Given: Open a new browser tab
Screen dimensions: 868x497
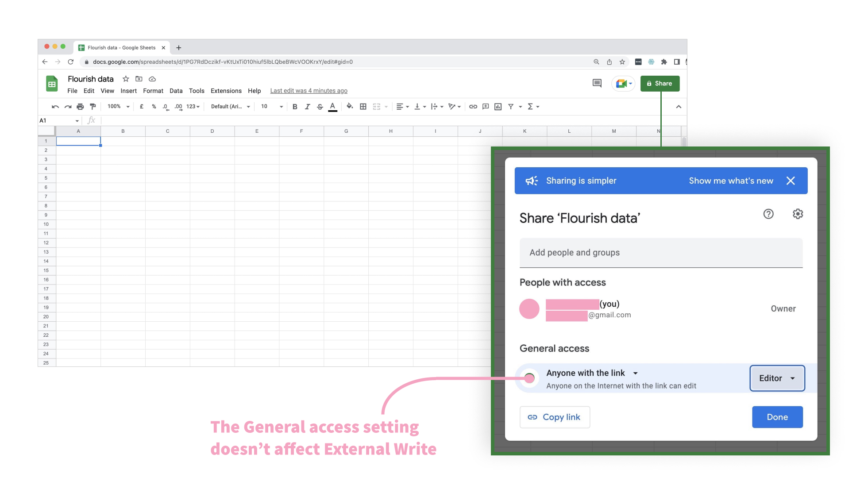Looking at the screenshot, I should click(x=179, y=48).
